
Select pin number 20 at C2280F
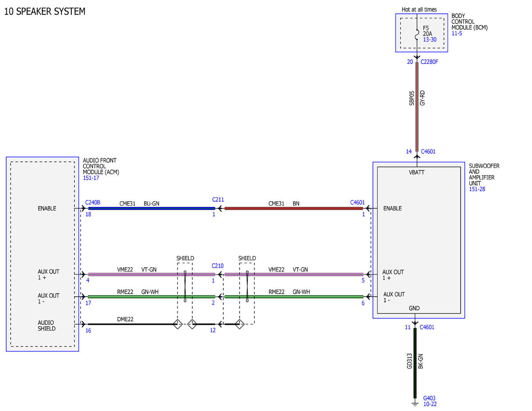(410, 62)
